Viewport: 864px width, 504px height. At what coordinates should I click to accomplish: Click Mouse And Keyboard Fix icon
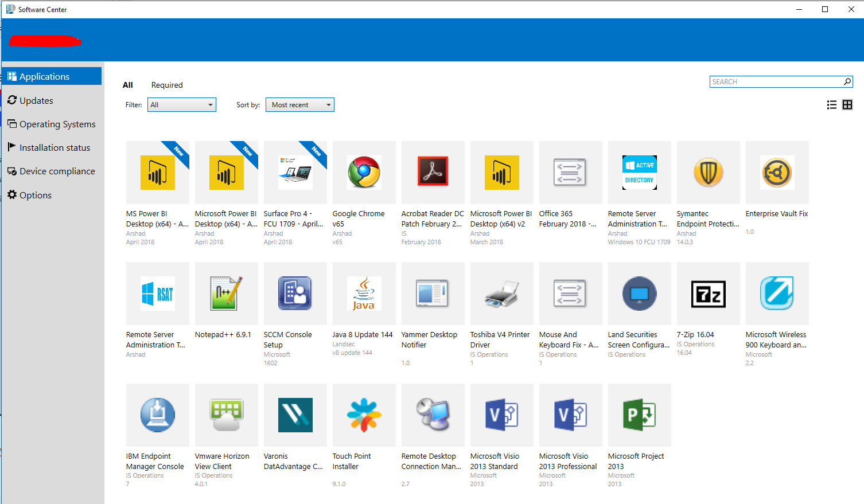(x=571, y=294)
